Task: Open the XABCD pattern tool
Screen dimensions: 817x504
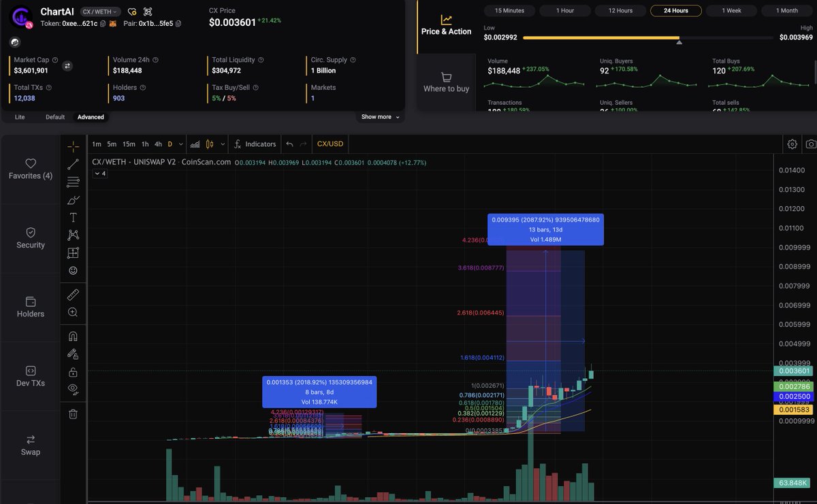Action: [x=74, y=235]
